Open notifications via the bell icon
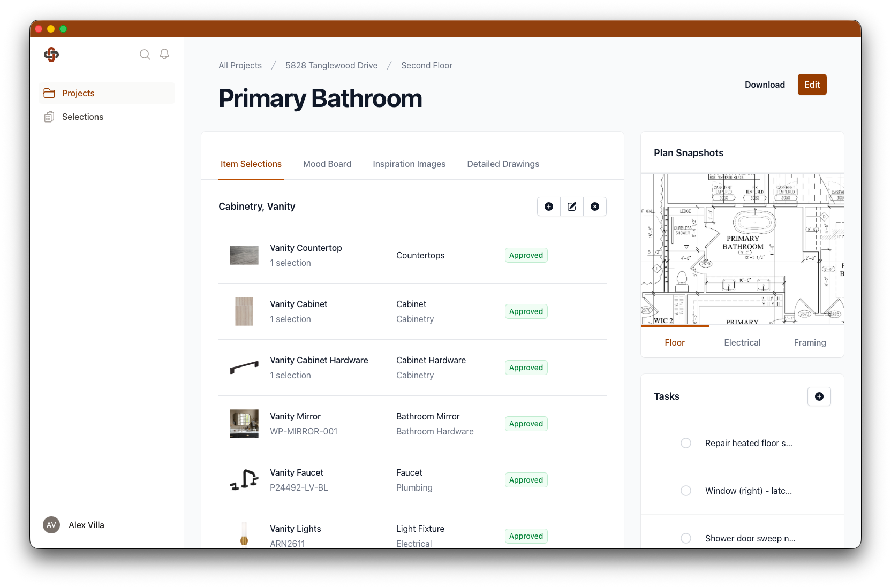The height and width of the screenshot is (588, 891). tap(164, 54)
